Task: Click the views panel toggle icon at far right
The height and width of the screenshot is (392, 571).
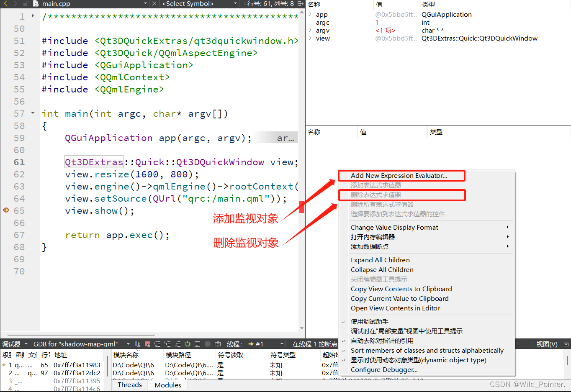Action: click(x=566, y=344)
